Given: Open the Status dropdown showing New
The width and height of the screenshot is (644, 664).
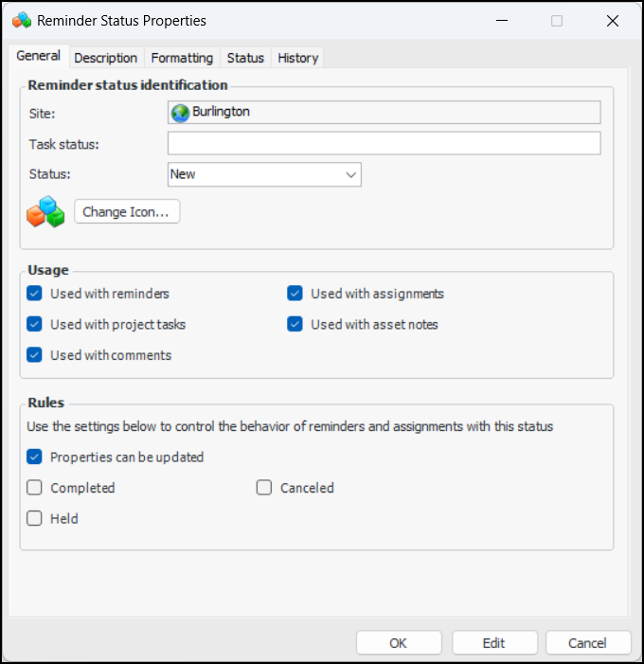Looking at the screenshot, I should click(264, 174).
